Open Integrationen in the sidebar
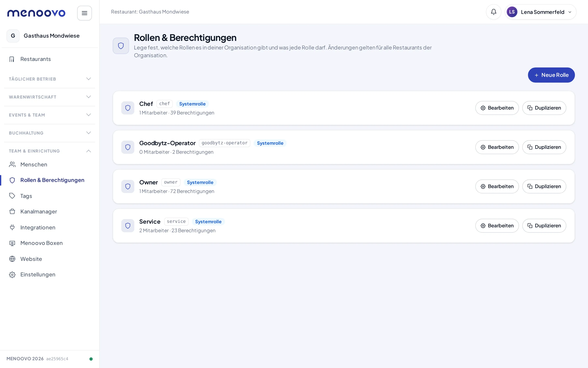 point(50,227)
